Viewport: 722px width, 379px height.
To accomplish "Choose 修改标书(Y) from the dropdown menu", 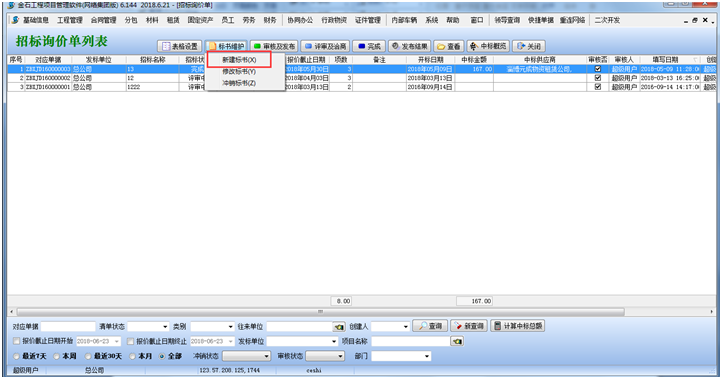I will click(x=239, y=71).
